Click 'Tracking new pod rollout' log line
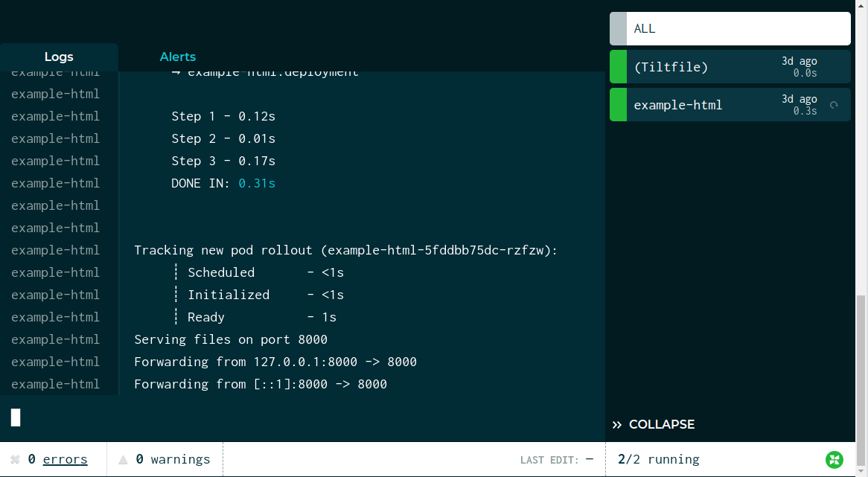This screenshot has width=868, height=477. pyautogui.click(x=346, y=250)
